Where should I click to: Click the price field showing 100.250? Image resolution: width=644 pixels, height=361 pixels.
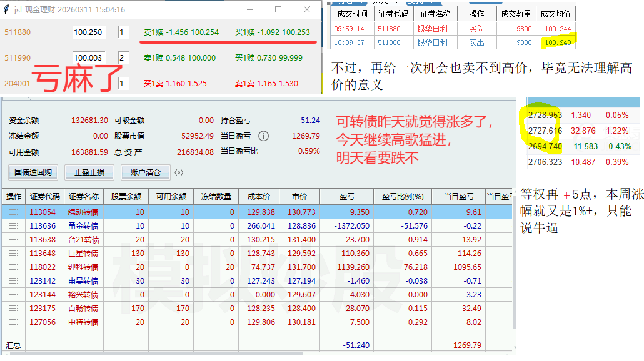(x=88, y=32)
